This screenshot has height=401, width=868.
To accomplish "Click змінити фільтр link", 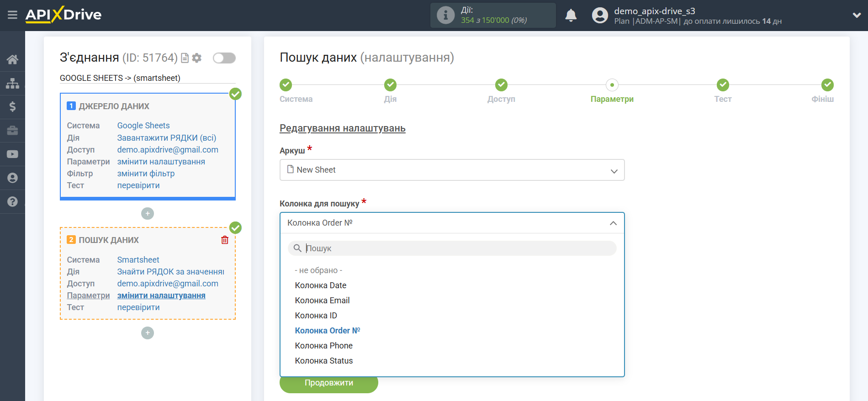I will (x=146, y=173).
